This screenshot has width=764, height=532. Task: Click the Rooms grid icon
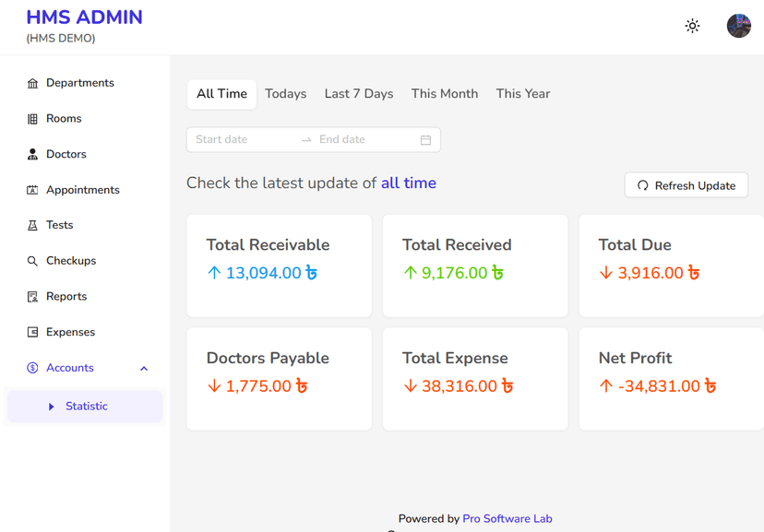[x=32, y=119]
